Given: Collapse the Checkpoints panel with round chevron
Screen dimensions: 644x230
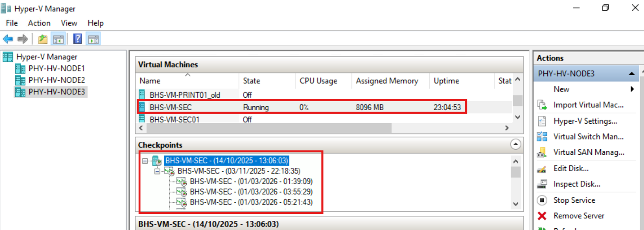Looking at the screenshot, I should point(515,145).
